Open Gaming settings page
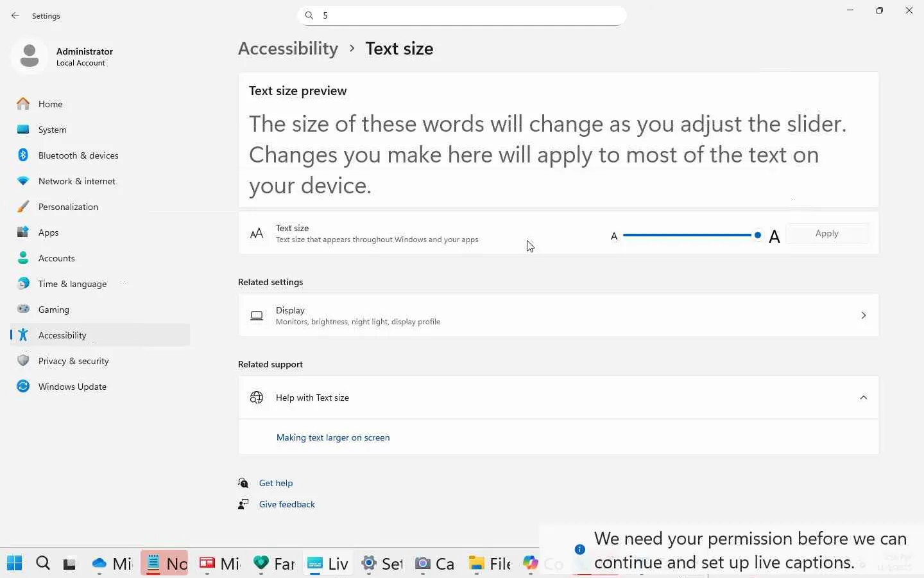This screenshot has width=924, height=578. tap(53, 310)
